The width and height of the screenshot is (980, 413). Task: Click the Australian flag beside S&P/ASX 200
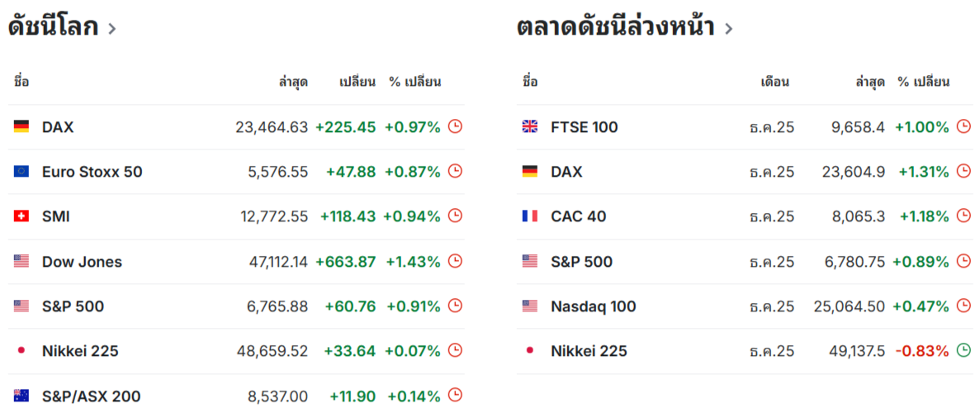coord(21,396)
